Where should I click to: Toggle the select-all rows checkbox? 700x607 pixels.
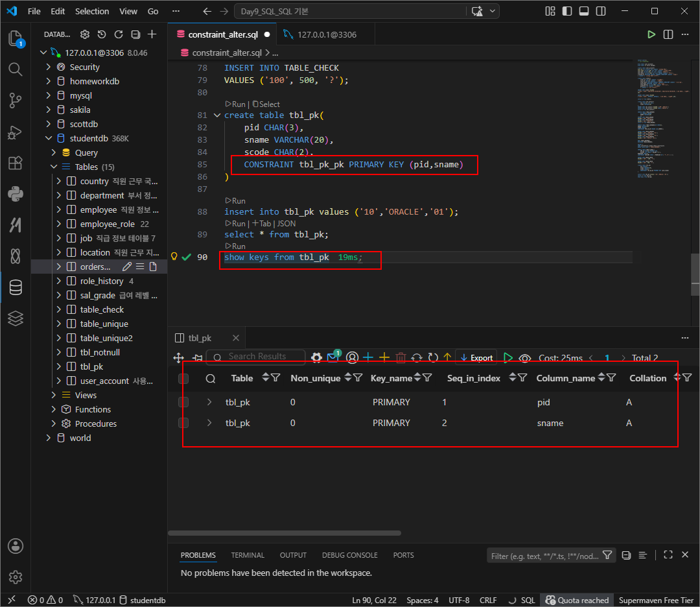click(x=183, y=379)
